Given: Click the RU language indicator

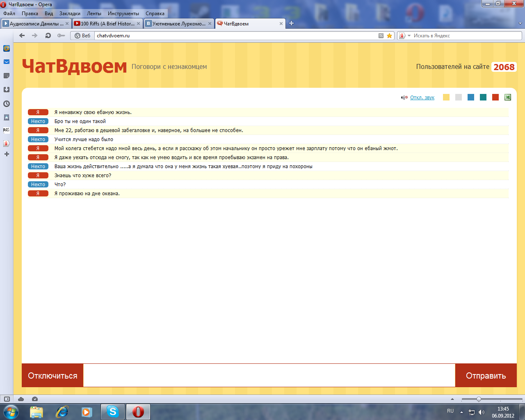Looking at the screenshot, I should [450, 411].
